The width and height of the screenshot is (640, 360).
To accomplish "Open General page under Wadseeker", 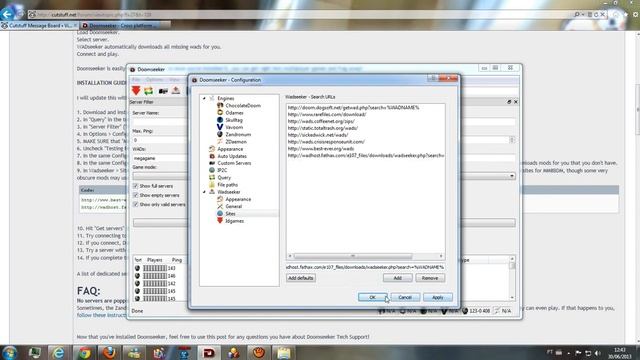I will [233, 207].
